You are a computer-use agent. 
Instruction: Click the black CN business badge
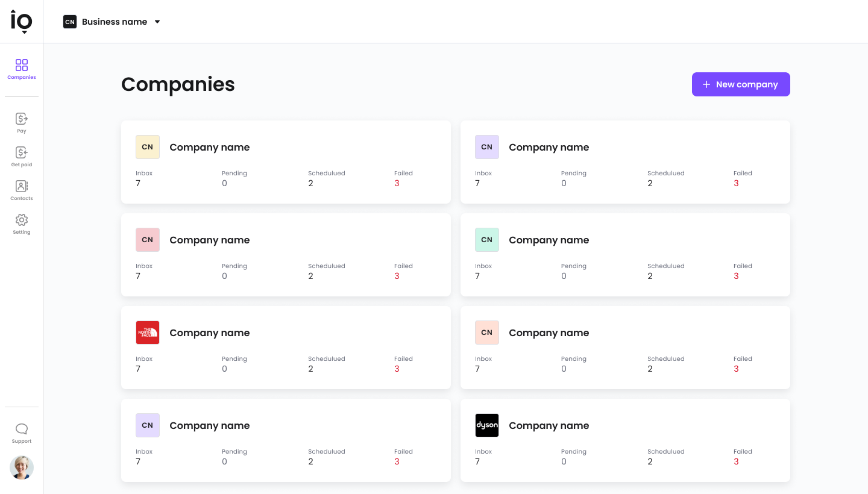tap(70, 22)
